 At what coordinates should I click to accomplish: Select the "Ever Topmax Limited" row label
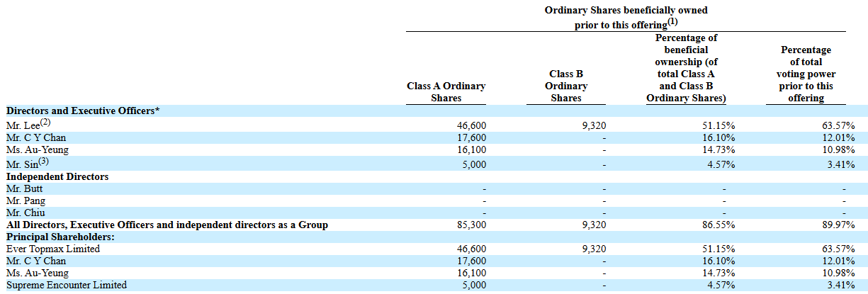pos(53,249)
